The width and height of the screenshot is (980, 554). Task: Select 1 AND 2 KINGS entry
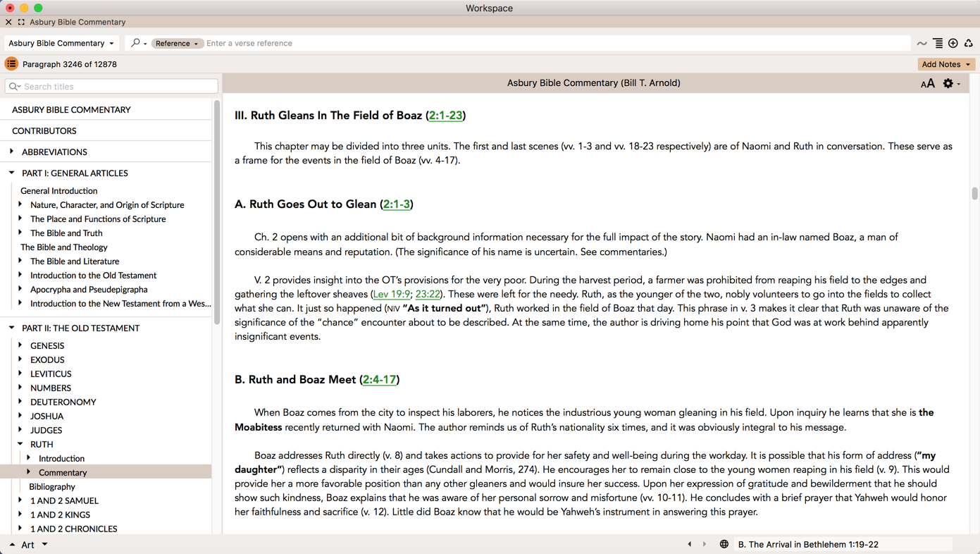[x=60, y=515]
